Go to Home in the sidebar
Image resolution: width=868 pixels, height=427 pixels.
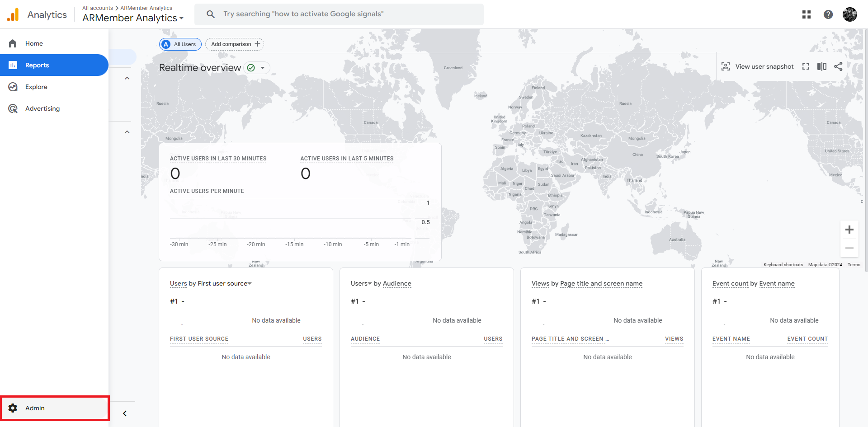(x=54, y=43)
